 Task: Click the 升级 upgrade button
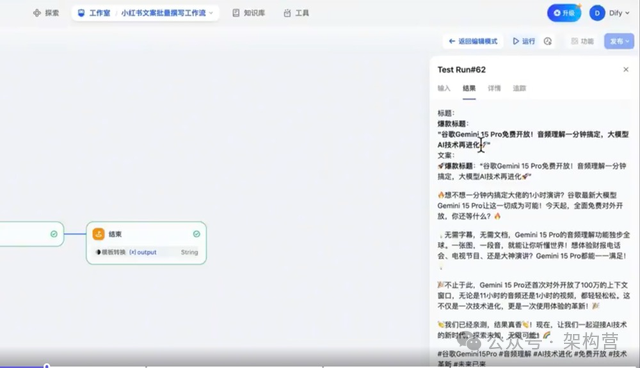click(564, 13)
